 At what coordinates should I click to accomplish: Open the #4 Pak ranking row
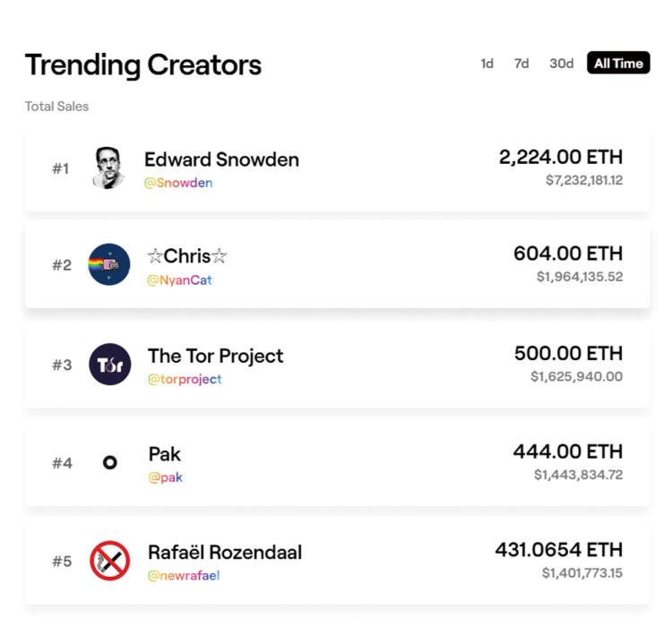[x=337, y=463]
